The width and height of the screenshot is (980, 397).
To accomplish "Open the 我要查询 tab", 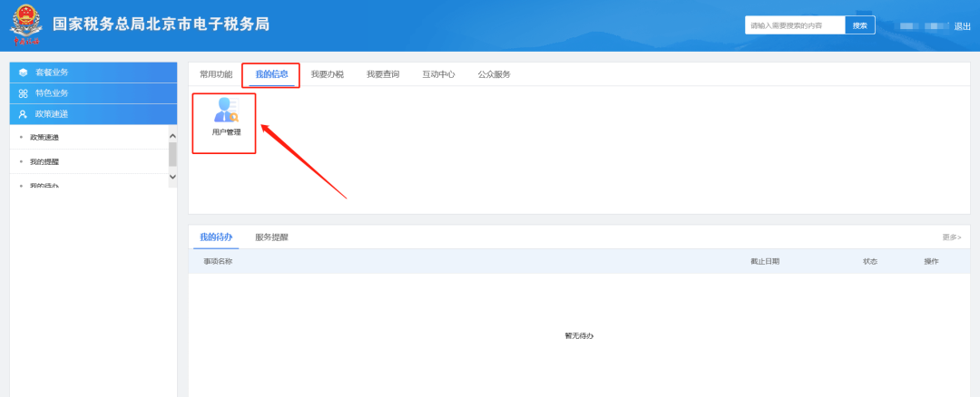I will (383, 74).
